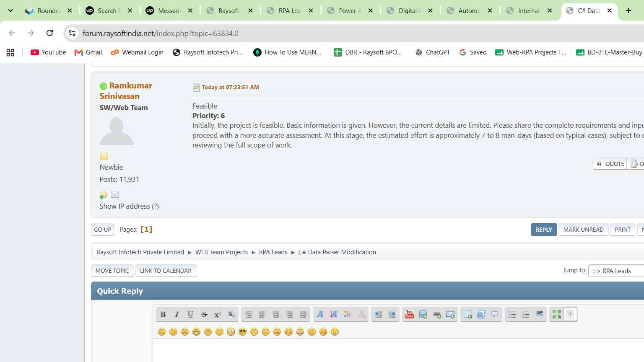Send email to Ramkumar via envelope icon
Screen dimensions: 644x362
click(x=115, y=195)
